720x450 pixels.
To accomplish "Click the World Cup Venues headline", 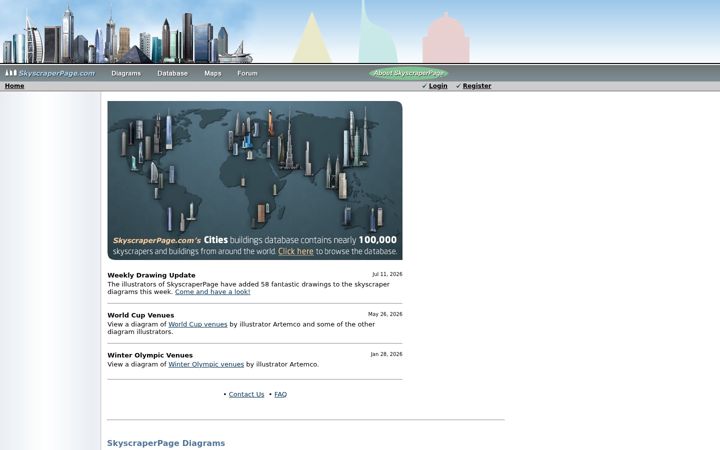I will pyautogui.click(x=141, y=315).
